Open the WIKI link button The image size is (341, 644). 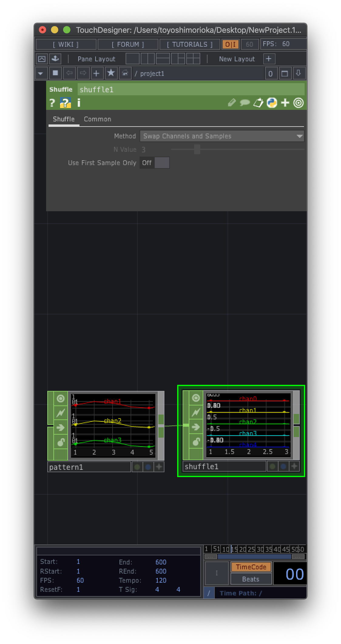(x=66, y=44)
